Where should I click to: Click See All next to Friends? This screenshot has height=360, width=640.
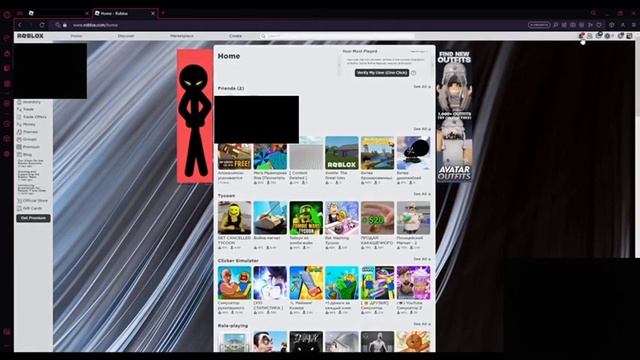pos(422,87)
